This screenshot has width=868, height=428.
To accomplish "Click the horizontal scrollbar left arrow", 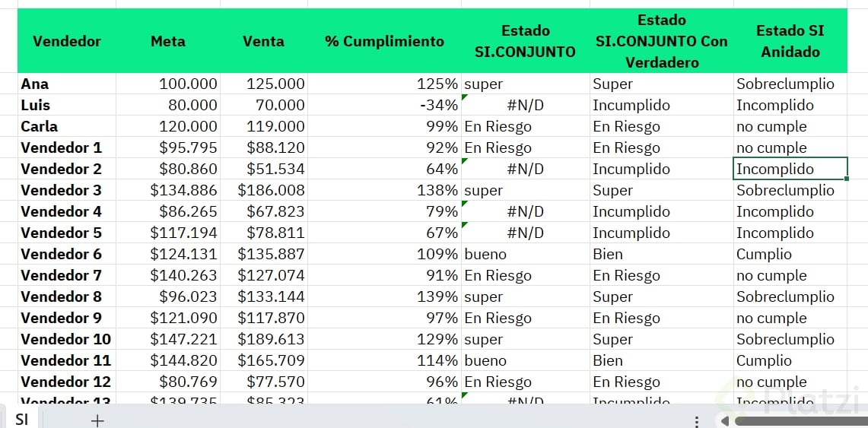I will pyautogui.click(x=725, y=420).
